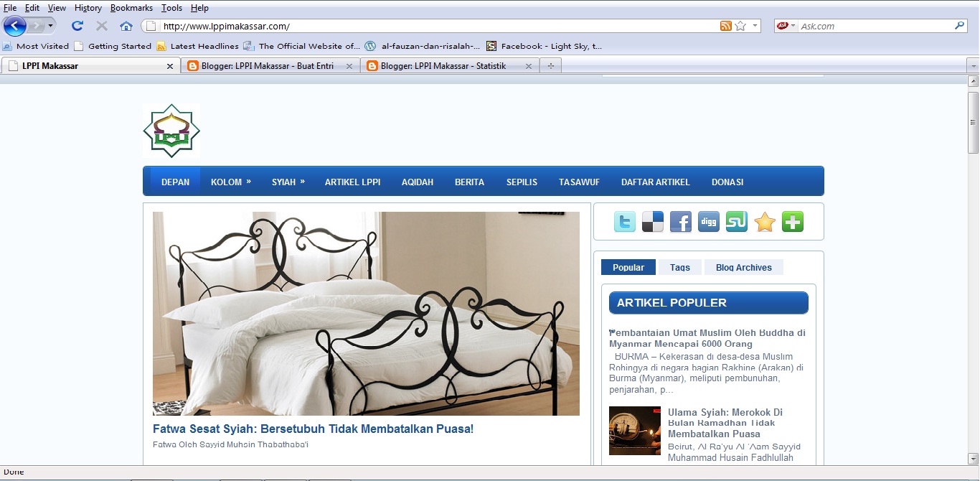This screenshot has height=481, width=980.
Task: Open the back/forward history dropdown arrow
Action: [51, 26]
